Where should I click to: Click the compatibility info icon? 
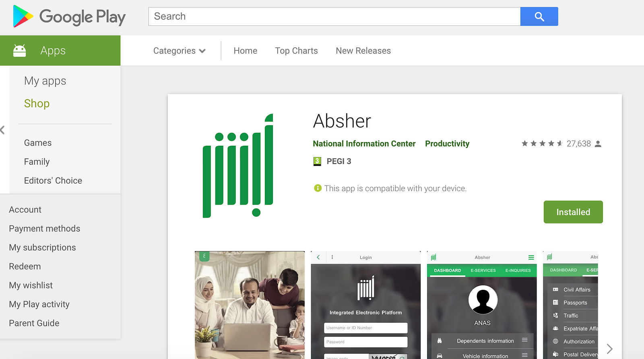click(x=318, y=188)
